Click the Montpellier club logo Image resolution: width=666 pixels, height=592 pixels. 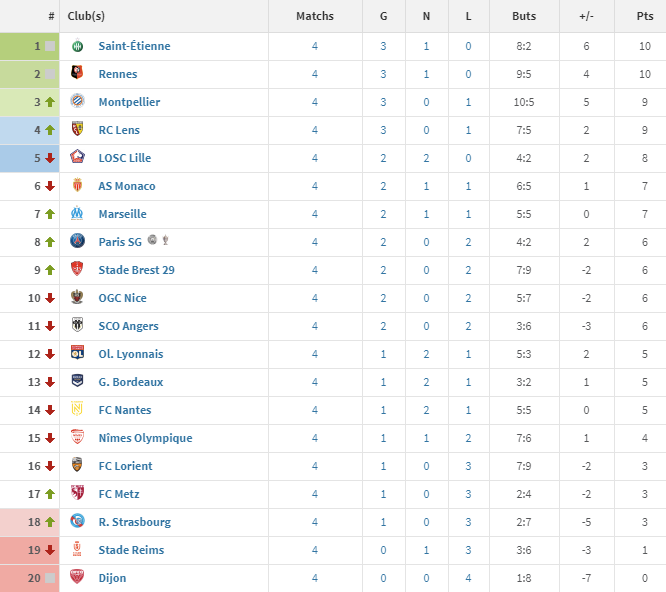[77, 101]
